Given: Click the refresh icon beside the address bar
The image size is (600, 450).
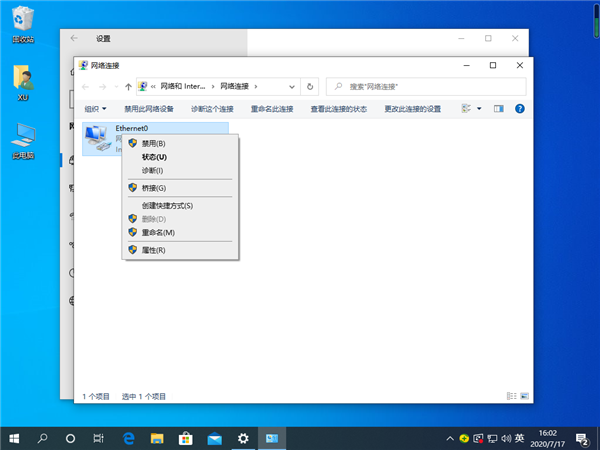Looking at the screenshot, I should pos(310,87).
